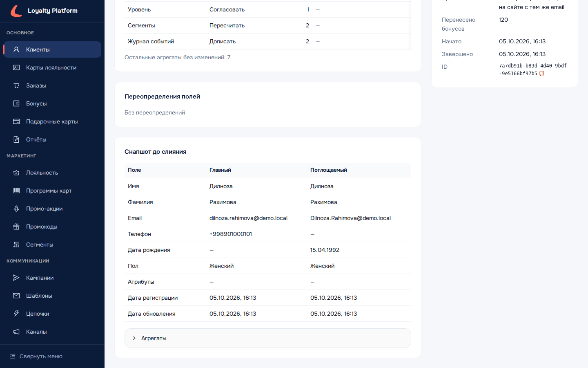
Task: Open Клиенты section icon in sidebar
Action: click(16, 49)
